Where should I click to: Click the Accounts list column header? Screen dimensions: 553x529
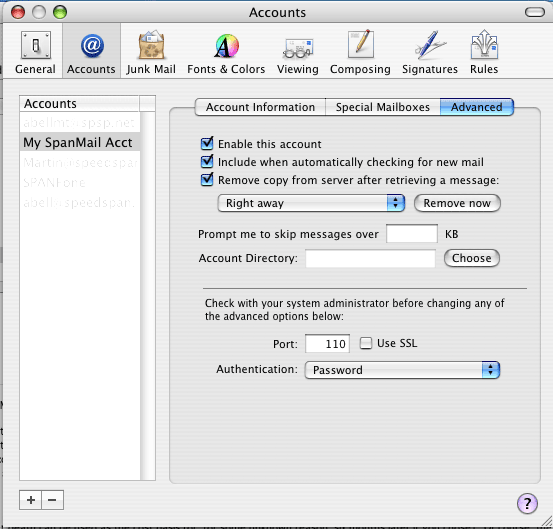click(x=80, y=104)
